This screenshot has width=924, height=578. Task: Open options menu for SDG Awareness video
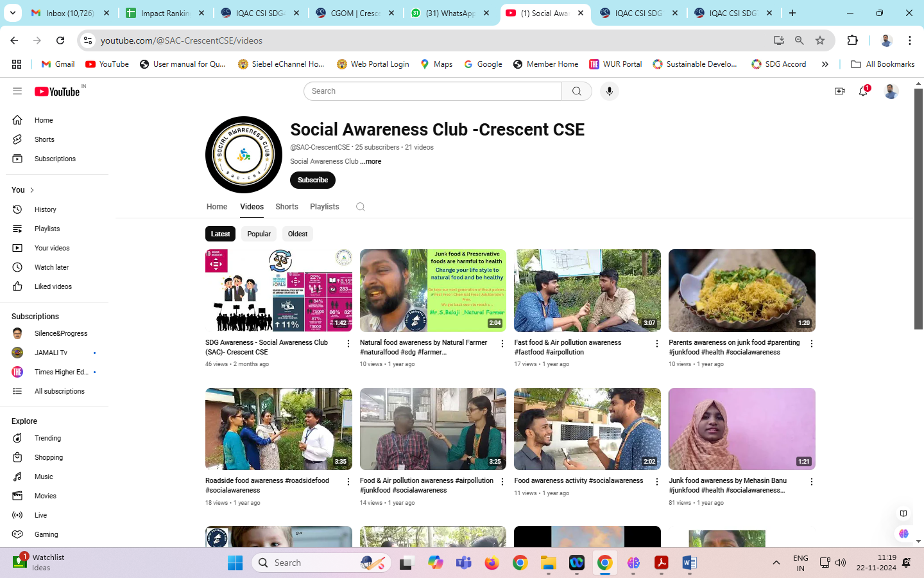(348, 344)
